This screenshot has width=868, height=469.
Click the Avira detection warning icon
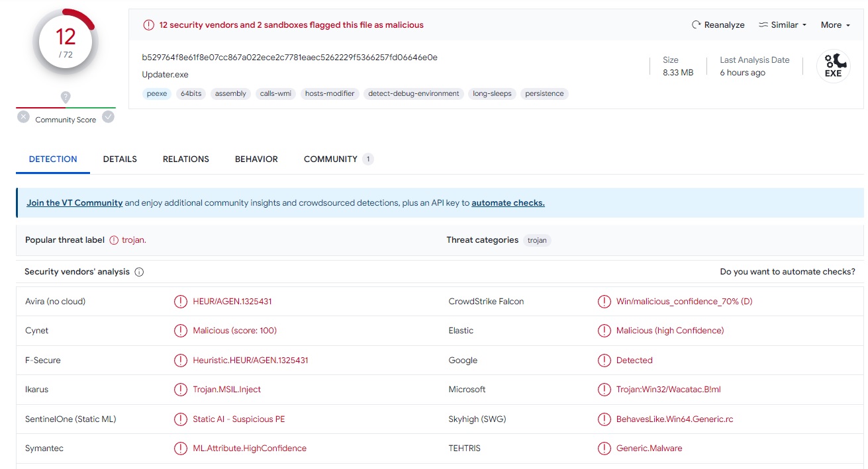click(180, 302)
